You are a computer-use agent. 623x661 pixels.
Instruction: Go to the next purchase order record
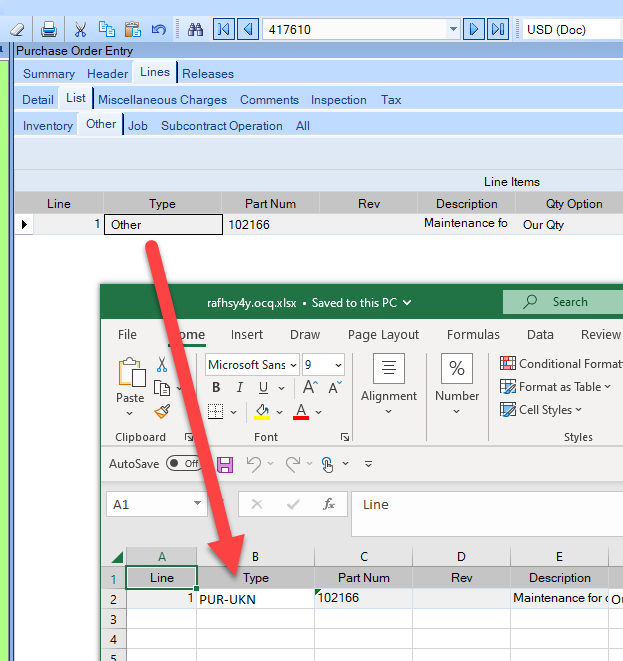point(474,29)
